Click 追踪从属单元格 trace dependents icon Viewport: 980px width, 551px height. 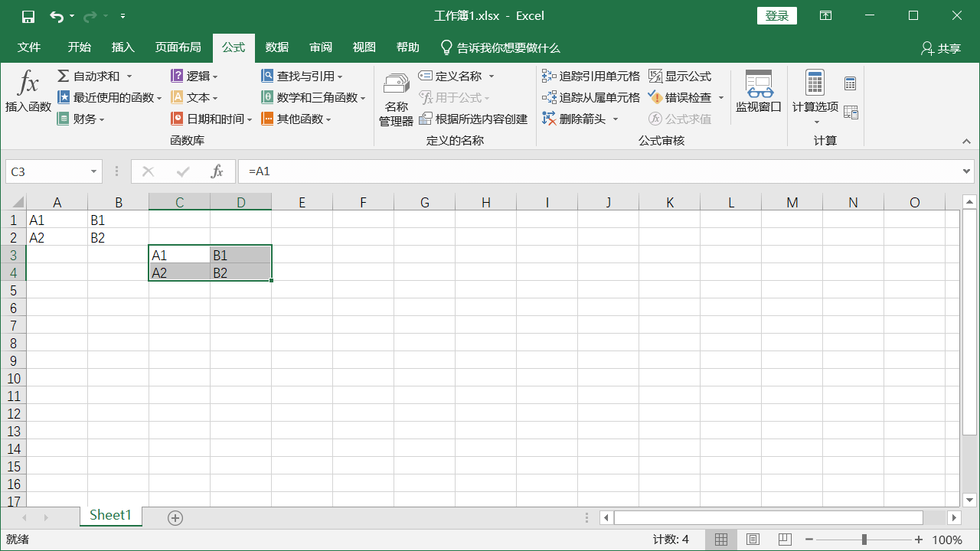click(549, 98)
